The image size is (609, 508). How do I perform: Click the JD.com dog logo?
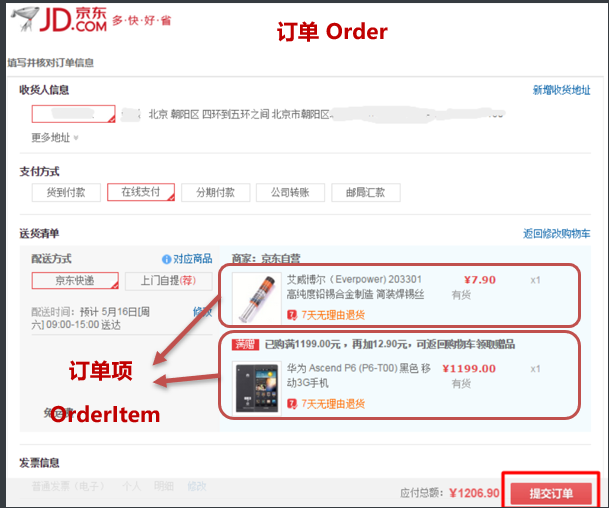[x=25, y=18]
